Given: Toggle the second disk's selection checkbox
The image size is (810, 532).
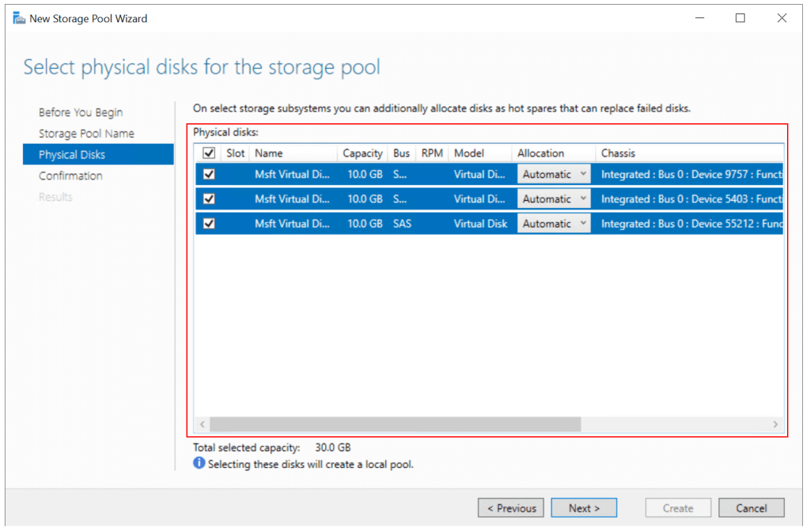Looking at the screenshot, I should 207,198.
